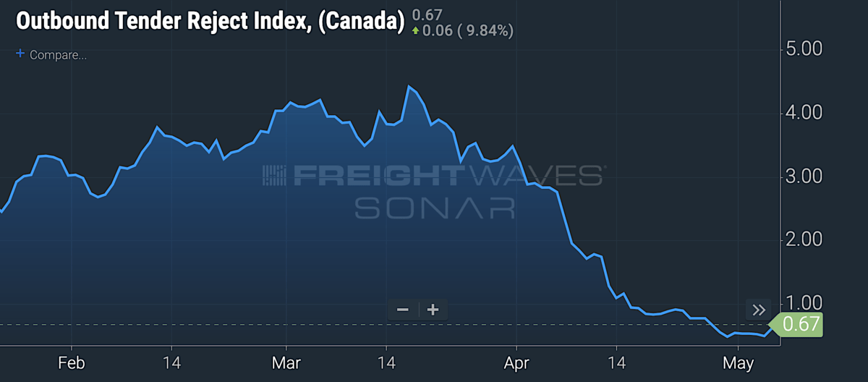Click the green 0.67 price label
Viewport: 868px width, 382px height.
tap(801, 324)
